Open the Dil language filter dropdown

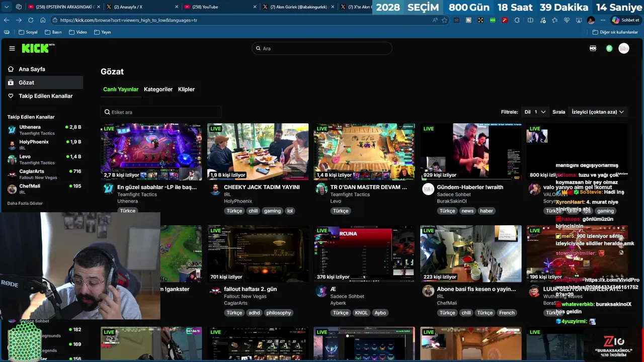click(x=535, y=112)
